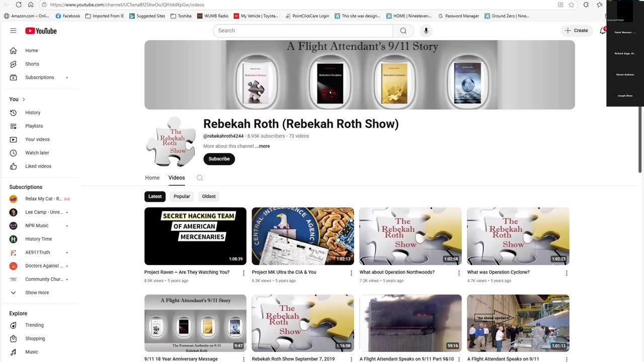This screenshot has height=362, width=644.
Task: Click the YouTube logo
Action: click(x=41, y=31)
